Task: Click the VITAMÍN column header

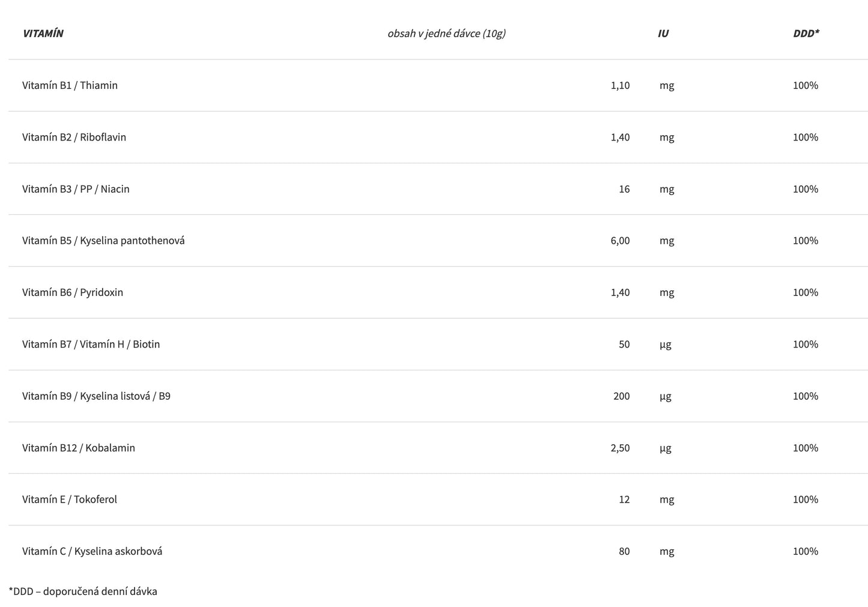Action: 43,33
